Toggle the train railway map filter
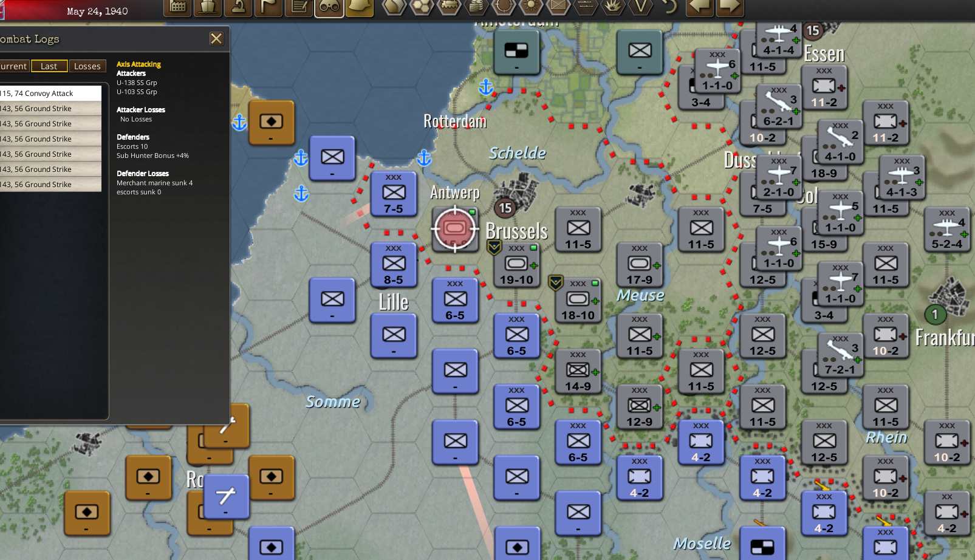975x560 pixels. pos(449,7)
